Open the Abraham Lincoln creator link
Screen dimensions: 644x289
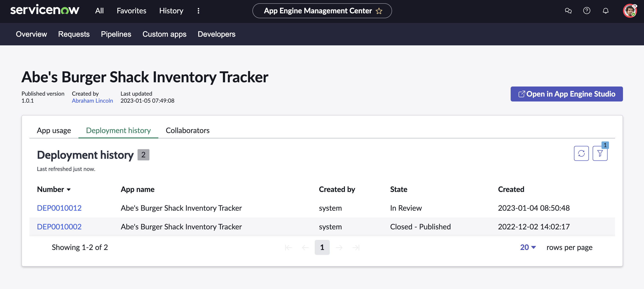pos(92,101)
